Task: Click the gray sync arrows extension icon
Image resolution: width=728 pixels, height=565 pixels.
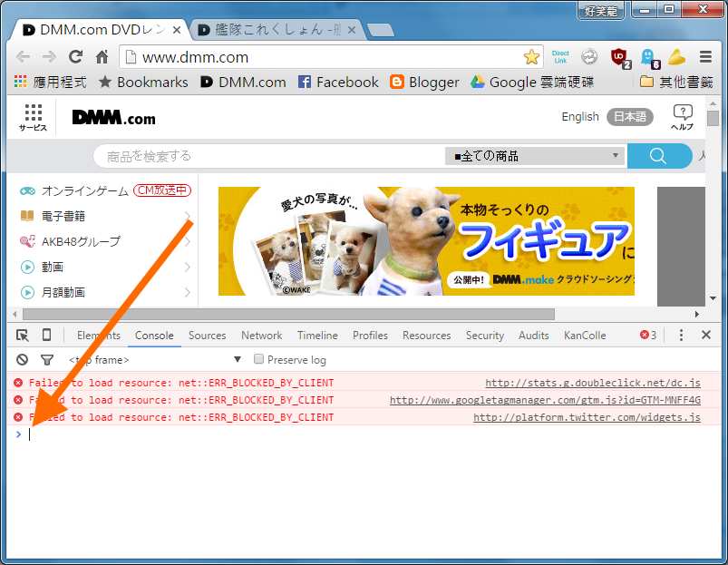Action: click(589, 56)
